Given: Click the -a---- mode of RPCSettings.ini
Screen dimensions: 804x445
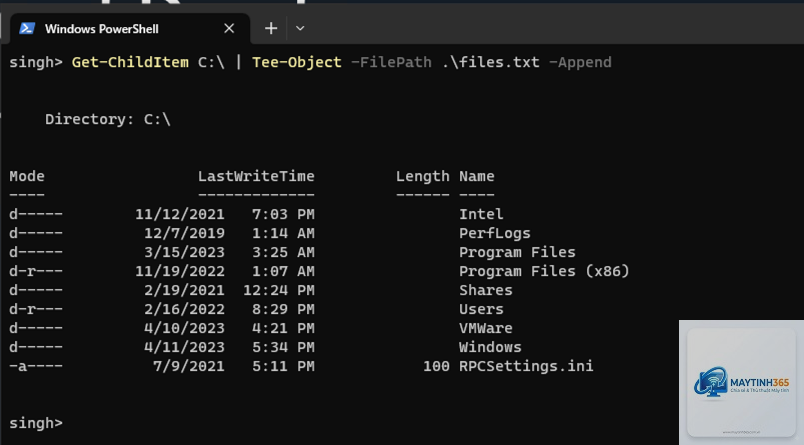Looking at the screenshot, I should (x=36, y=367).
